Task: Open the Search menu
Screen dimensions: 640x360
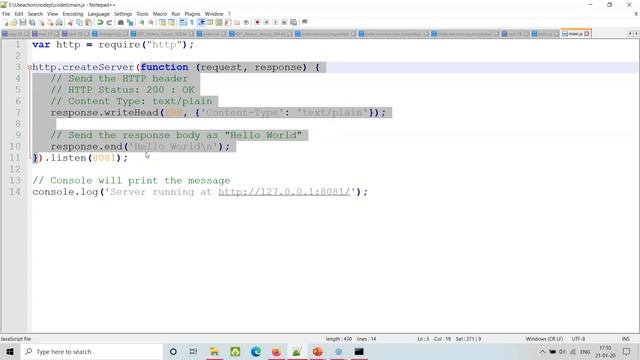Action: [35, 14]
